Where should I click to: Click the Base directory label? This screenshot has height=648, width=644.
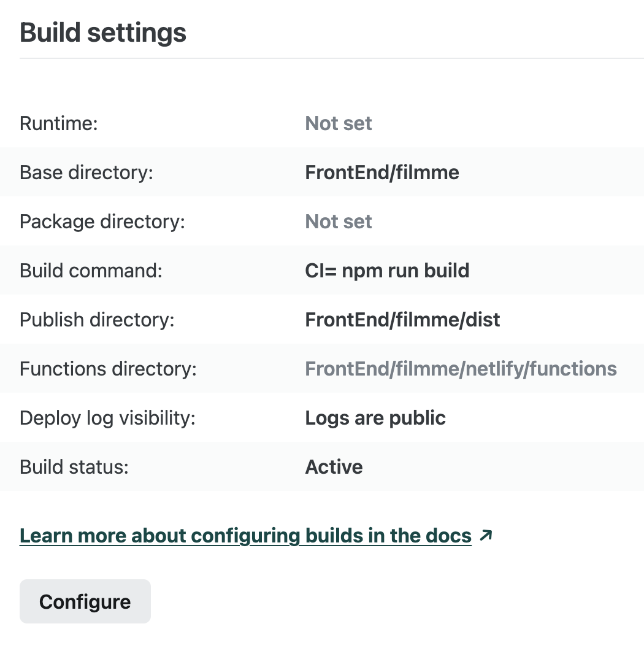(86, 172)
